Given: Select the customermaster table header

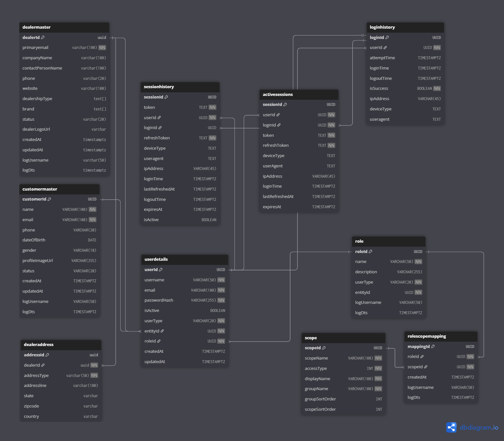Looking at the screenshot, I should [x=59, y=189].
